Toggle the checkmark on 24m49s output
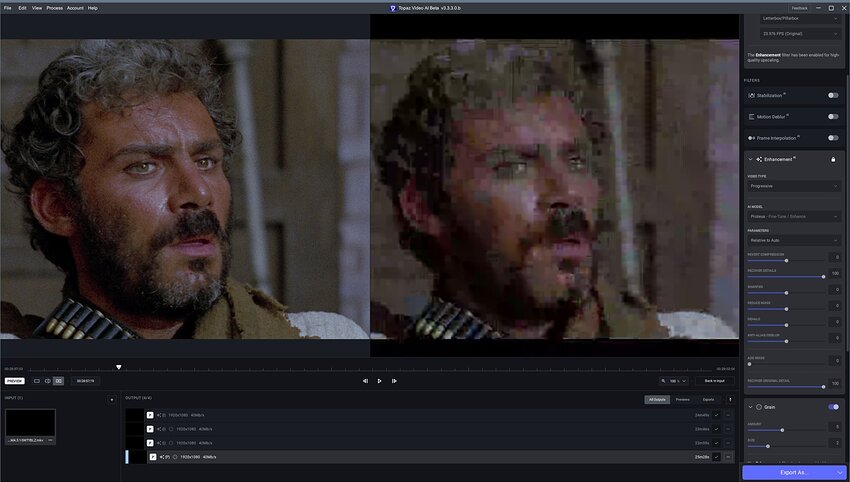Image resolution: width=850 pixels, height=482 pixels. point(716,415)
